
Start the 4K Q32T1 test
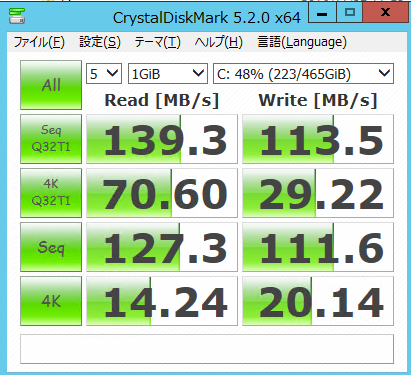coord(51,193)
